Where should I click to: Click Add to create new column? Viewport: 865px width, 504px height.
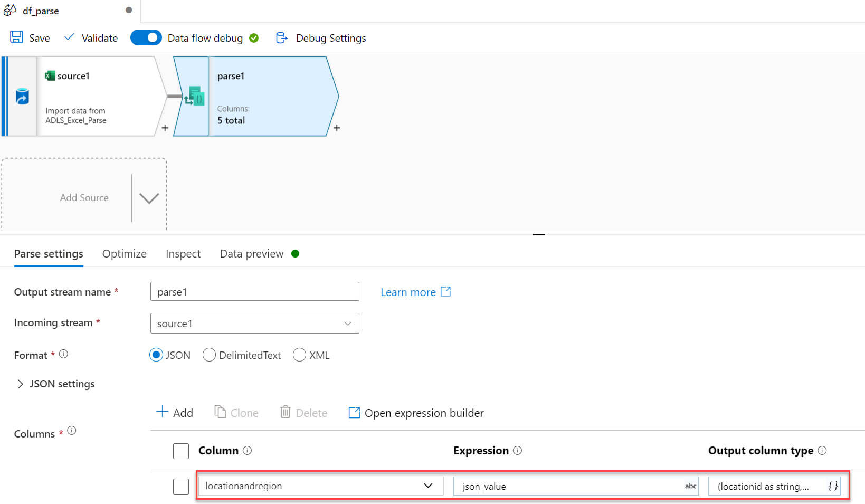point(175,413)
